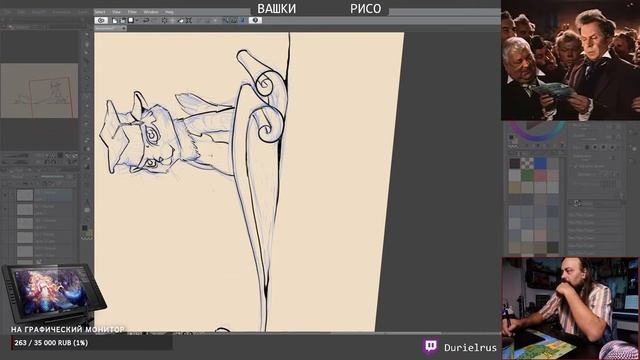
Task: Expand the arrow beside the Save icon
Action: (x=136, y=20)
